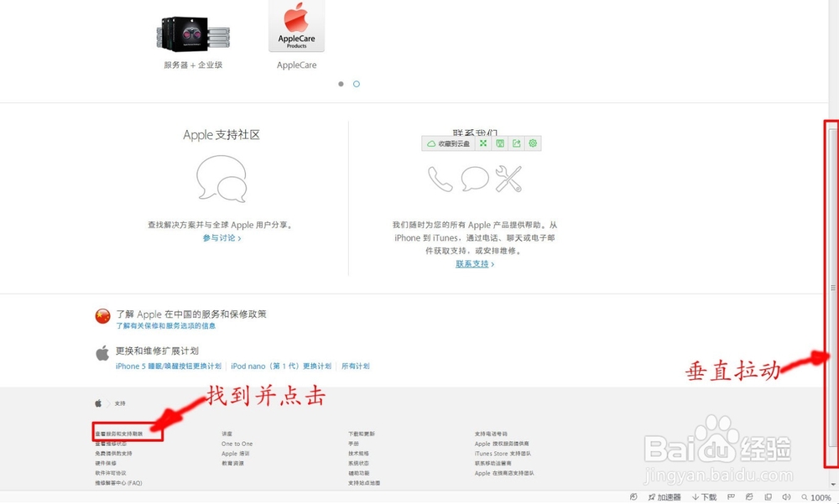The width and height of the screenshot is (839, 504).
Task: Click the Apple logo above 支持 in footer
Action: point(96,403)
